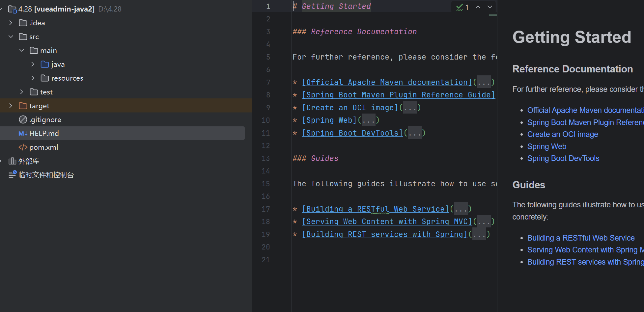Jump to previous highlighted problem arrow
The image size is (644, 312).
coord(478,7)
